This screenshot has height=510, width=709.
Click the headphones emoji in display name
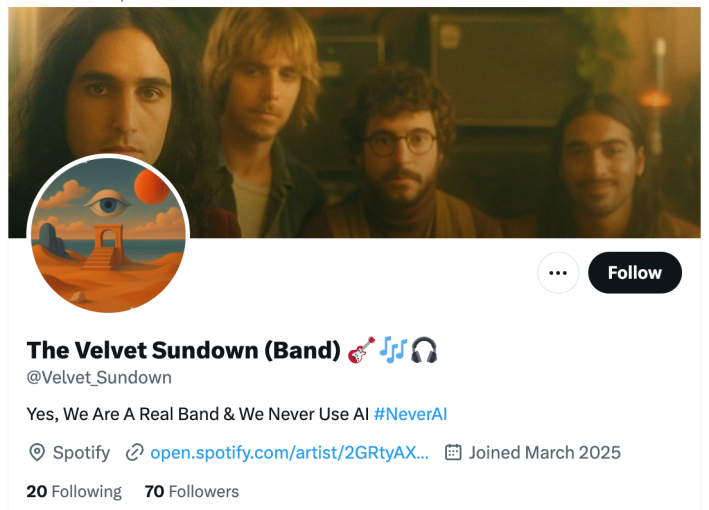424,350
